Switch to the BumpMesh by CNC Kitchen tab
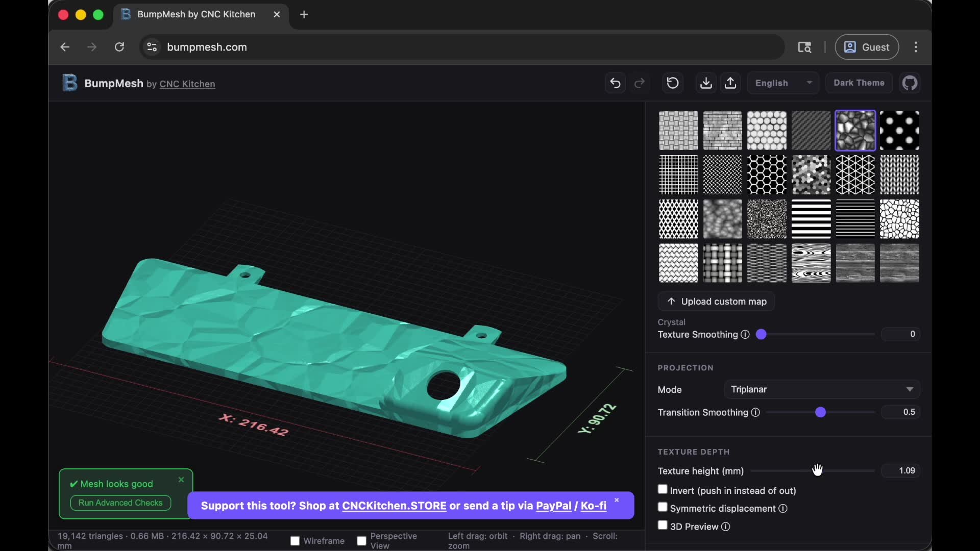980x551 pixels. 197,14
